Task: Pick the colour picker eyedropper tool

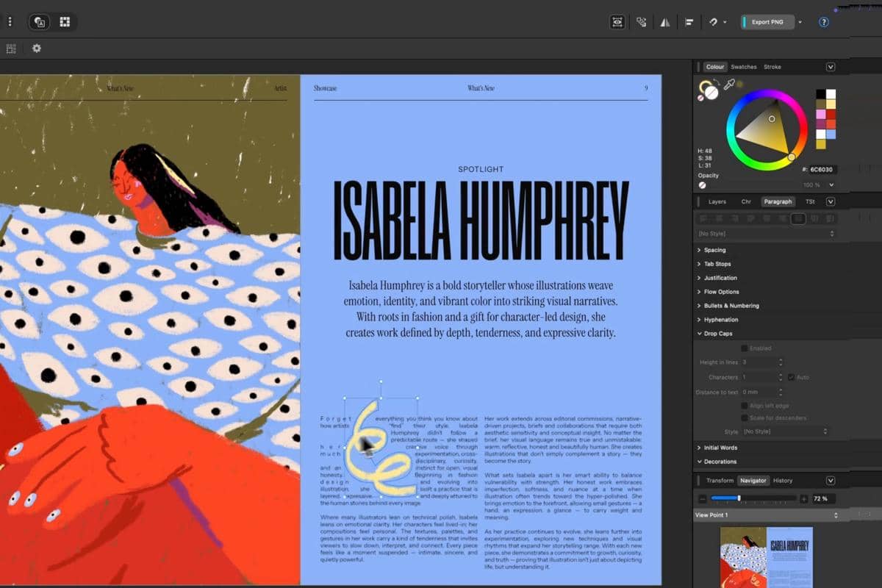Action: coord(729,85)
